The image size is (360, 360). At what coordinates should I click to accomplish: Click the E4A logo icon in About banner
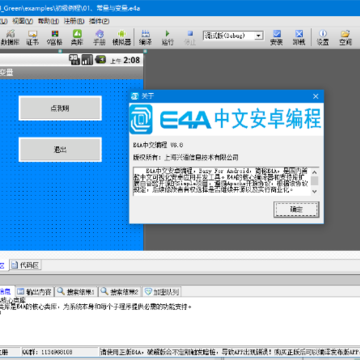tap(141, 119)
